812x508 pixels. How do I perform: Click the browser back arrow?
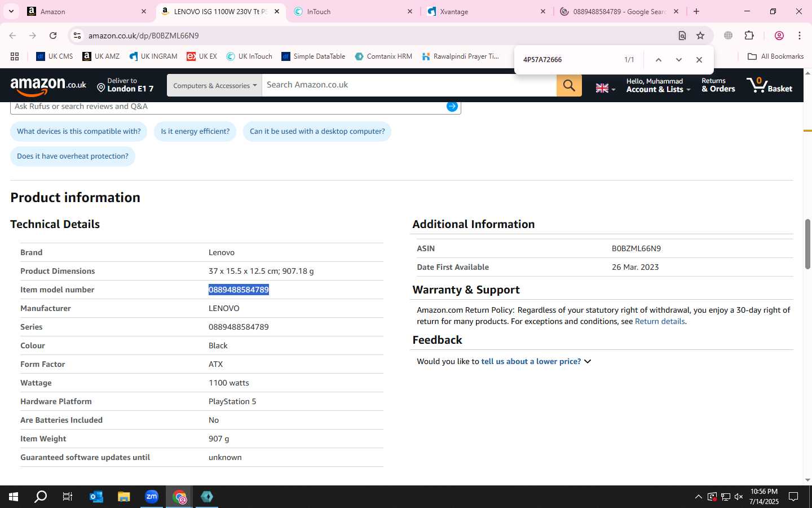12,36
